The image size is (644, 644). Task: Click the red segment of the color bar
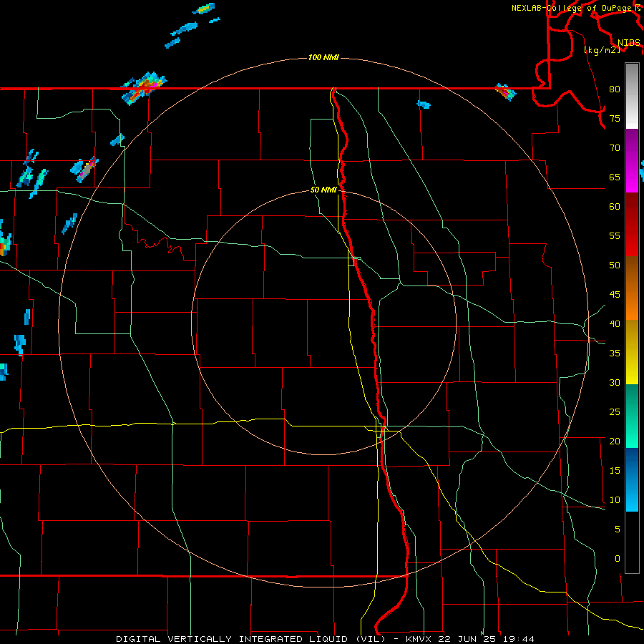coord(632,224)
